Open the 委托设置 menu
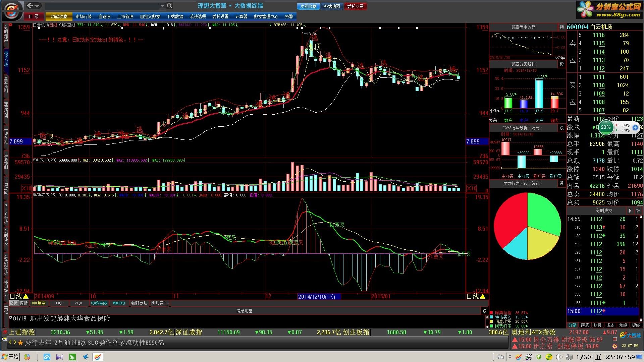Viewport: 644px width, 362px height. pos(220,16)
